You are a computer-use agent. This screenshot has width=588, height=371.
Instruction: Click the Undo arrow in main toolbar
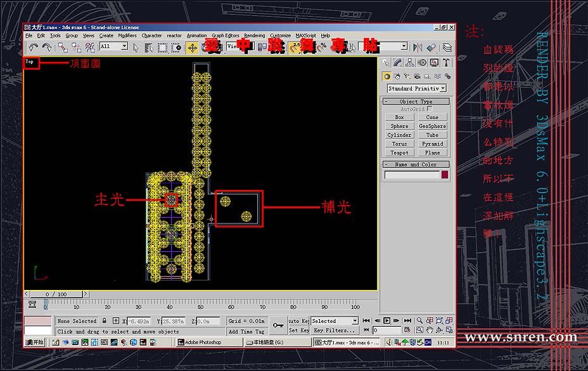[34, 47]
